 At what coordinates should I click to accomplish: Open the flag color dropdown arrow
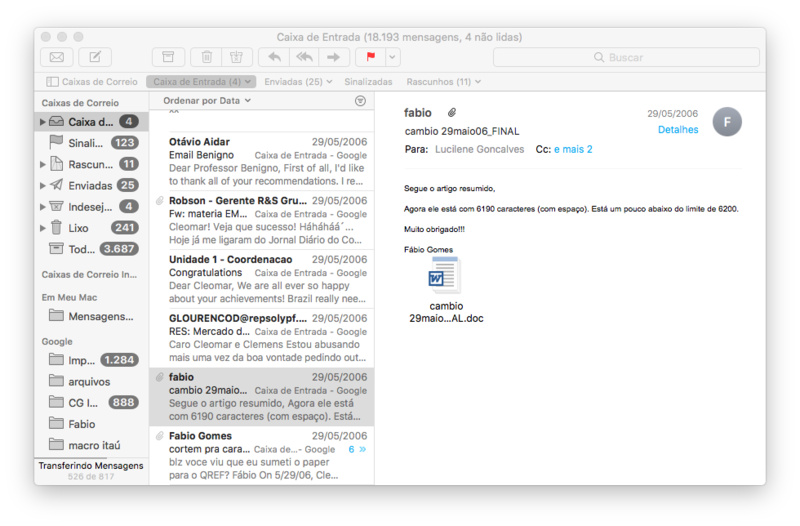click(392, 57)
